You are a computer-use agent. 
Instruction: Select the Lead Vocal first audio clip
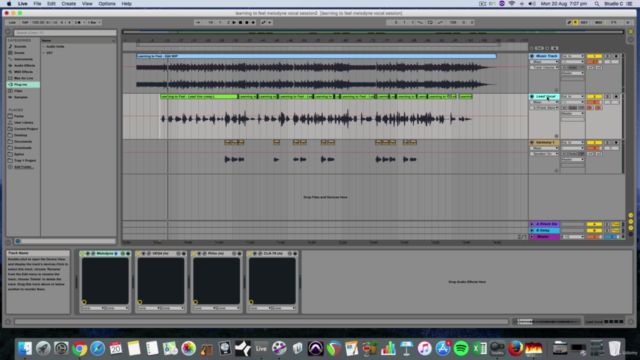tap(199, 97)
